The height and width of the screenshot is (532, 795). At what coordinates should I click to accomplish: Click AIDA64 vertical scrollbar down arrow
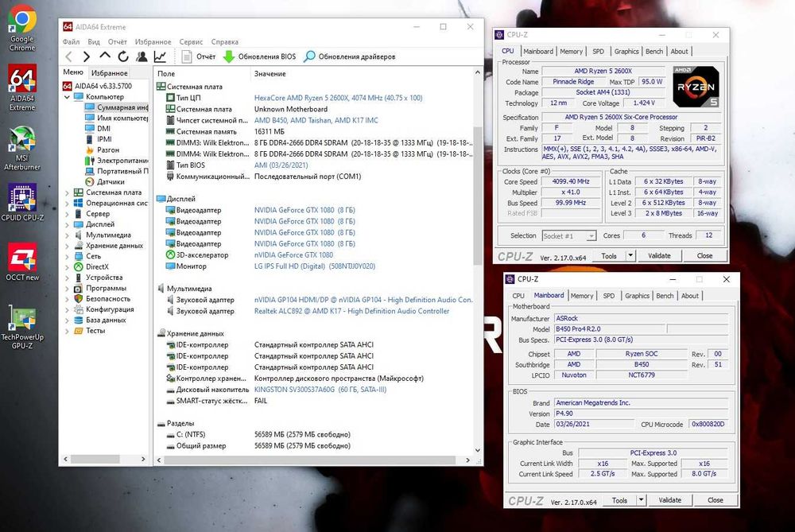pyautogui.click(x=478, y=450)
